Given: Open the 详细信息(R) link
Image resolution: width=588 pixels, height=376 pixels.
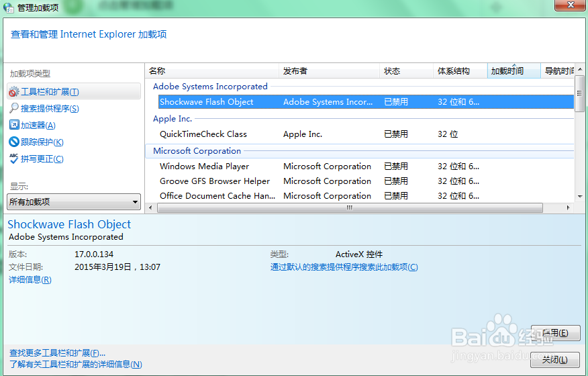Looking at the screenshot, I should point(30,279).
